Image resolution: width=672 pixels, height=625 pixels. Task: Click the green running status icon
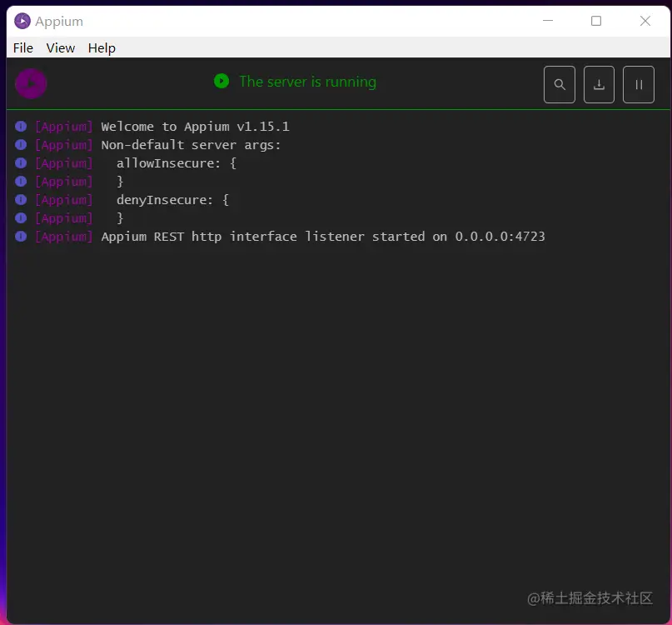tap(222, 81)
